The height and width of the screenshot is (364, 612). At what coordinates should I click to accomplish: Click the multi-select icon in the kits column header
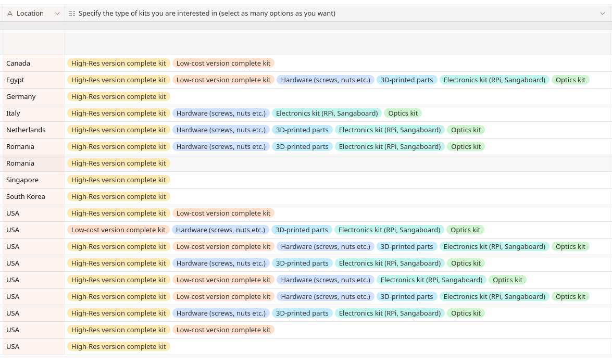click(72, 14)
